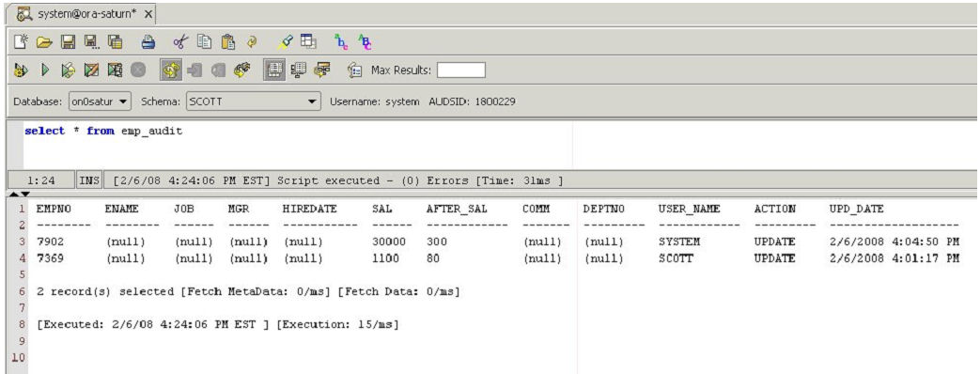Screen dimensions: 980x374
Task: Click the commit transaction icon
Action: coord(194,70)
